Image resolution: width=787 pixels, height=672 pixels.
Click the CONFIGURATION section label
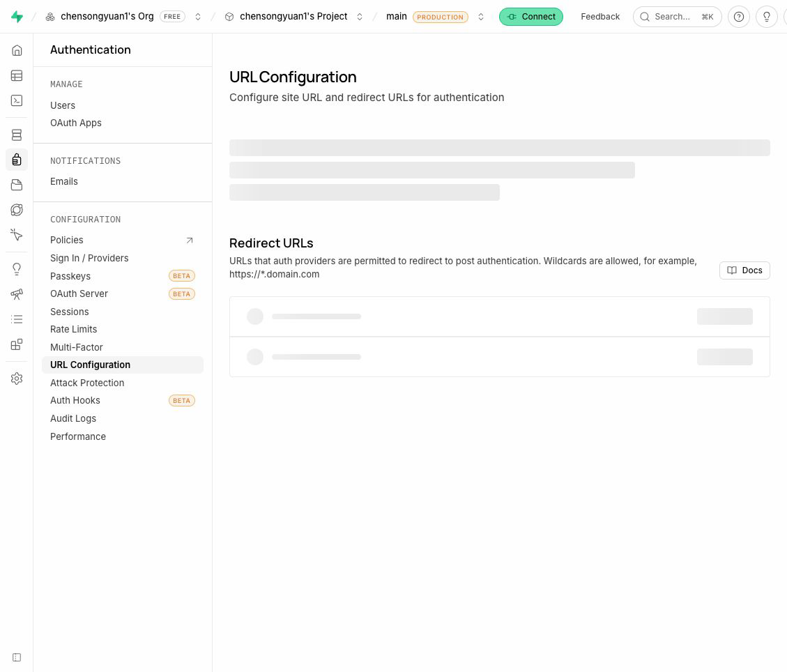click(x=85, y=220)
